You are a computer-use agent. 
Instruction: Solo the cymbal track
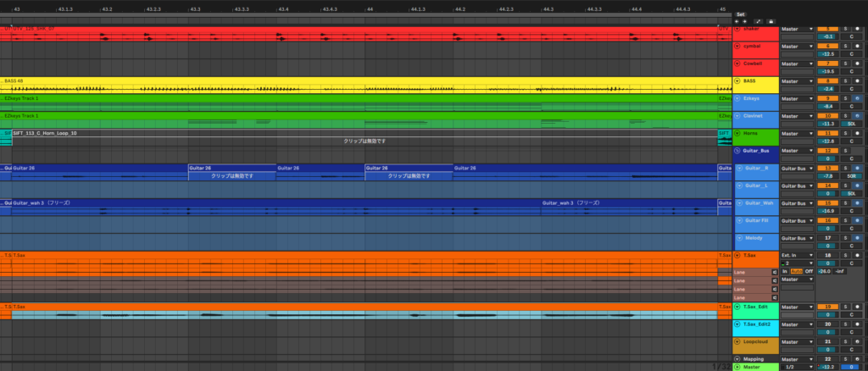(x=844, y=46)
